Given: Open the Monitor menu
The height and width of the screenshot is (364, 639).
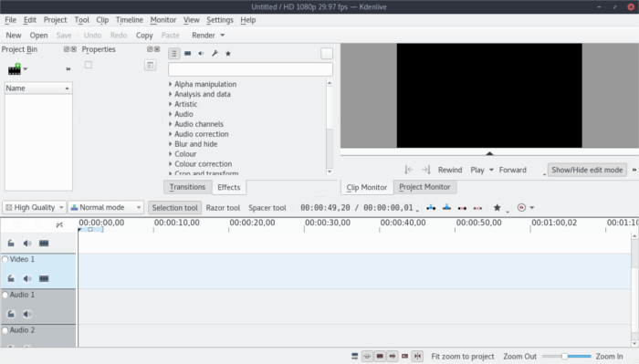Looking at the screenshot, I should coord(163,20).
